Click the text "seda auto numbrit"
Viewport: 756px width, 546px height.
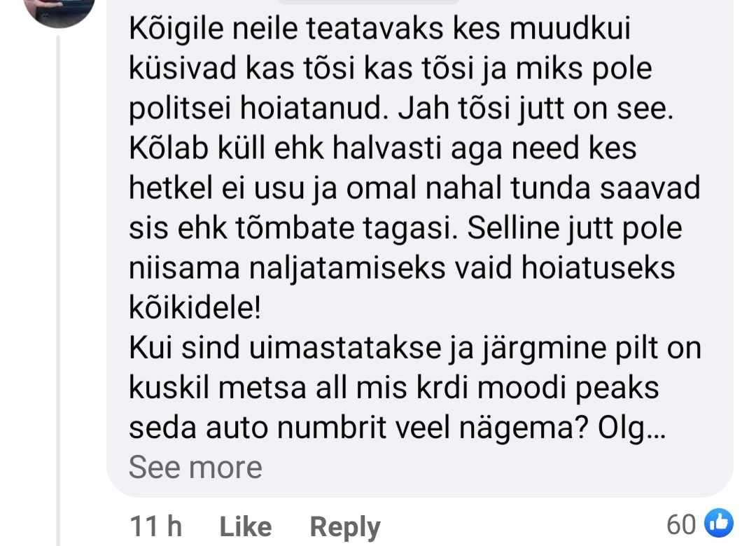(x=258, y=427)
